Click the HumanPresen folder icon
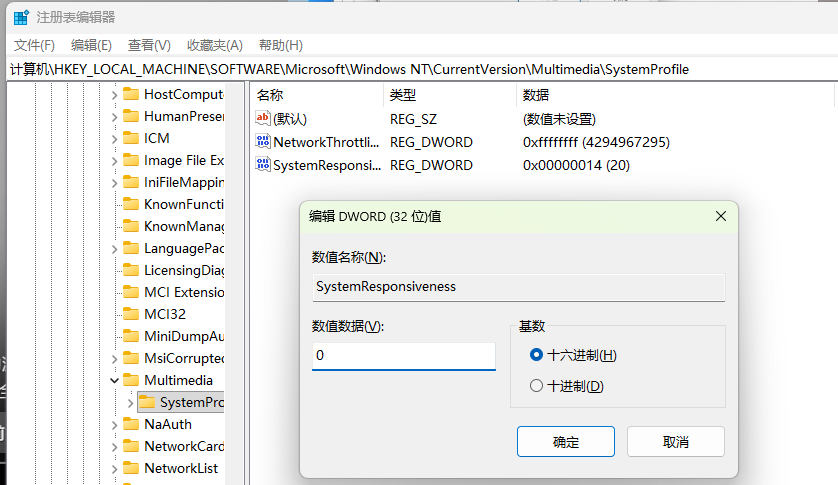This screenshot has height=485, width=838. [x=131, y=116]
